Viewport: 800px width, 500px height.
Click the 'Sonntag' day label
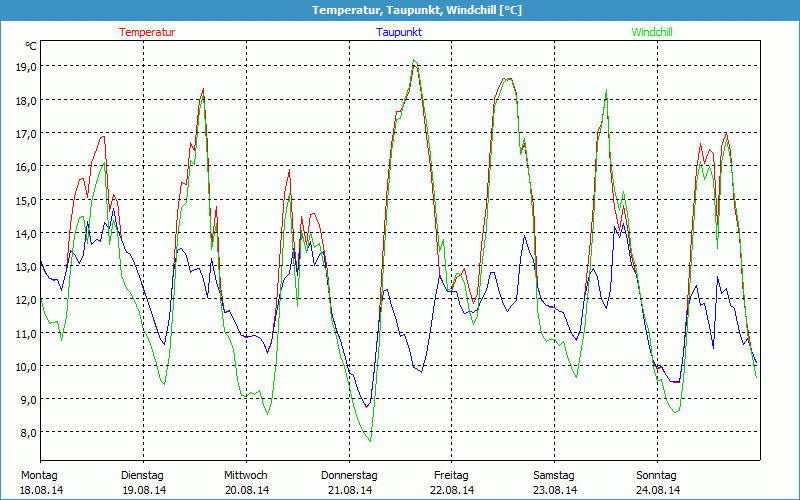[656, 476]
